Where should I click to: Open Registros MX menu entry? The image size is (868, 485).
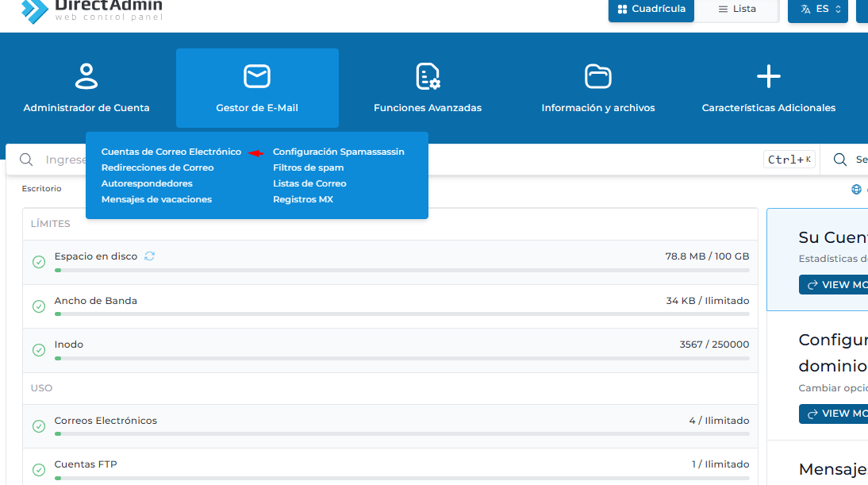coord(303,199)
